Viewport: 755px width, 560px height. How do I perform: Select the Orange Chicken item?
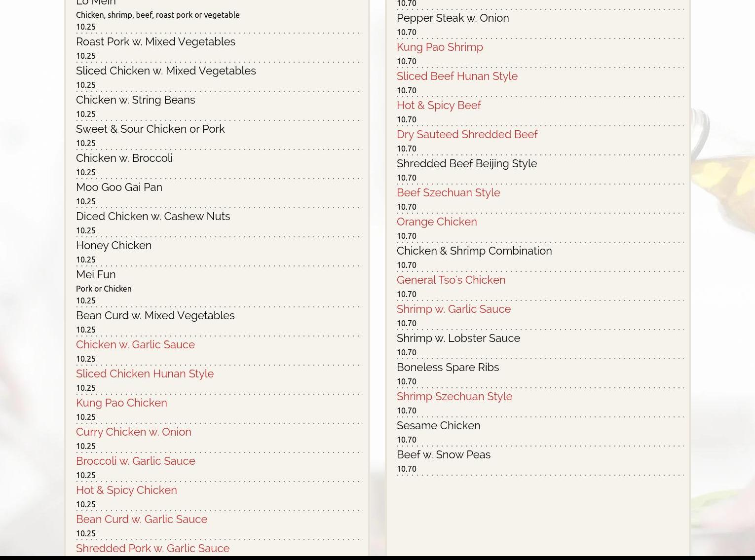point(436,222)
